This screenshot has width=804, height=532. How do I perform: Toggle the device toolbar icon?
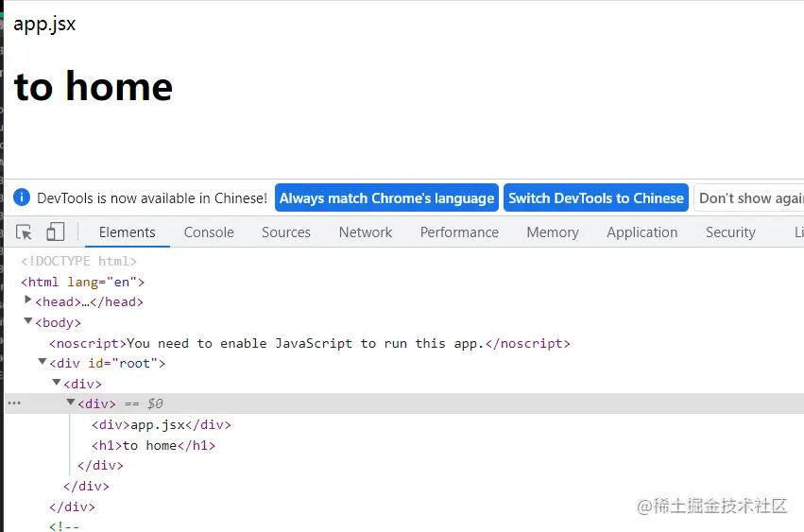(x=56, y=232)
